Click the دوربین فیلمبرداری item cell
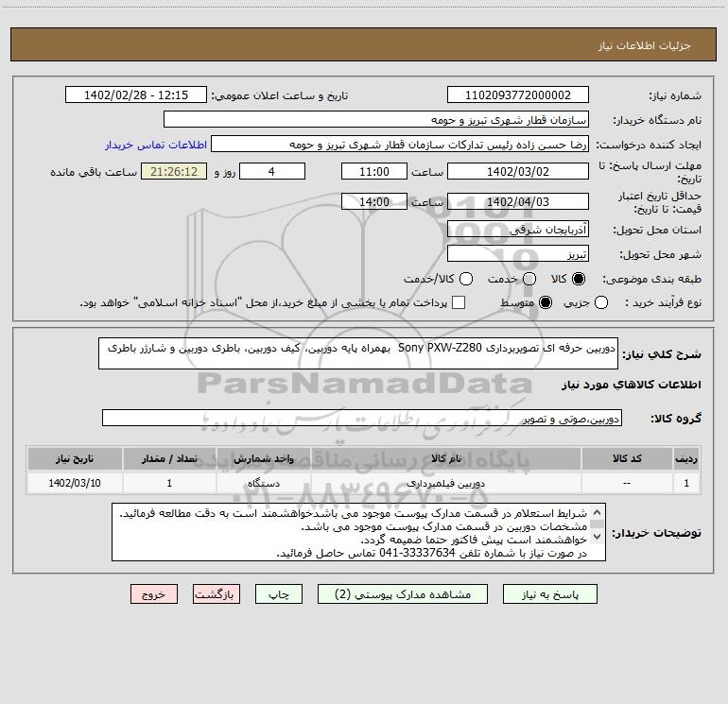This screenshot has height=704, width=728. [x=445, y=483]
